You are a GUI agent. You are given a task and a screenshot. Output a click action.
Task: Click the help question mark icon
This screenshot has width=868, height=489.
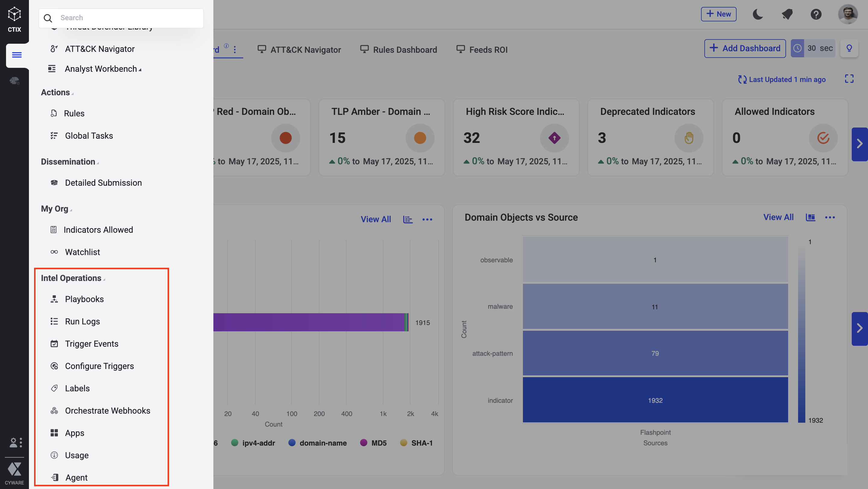[816, 14]
